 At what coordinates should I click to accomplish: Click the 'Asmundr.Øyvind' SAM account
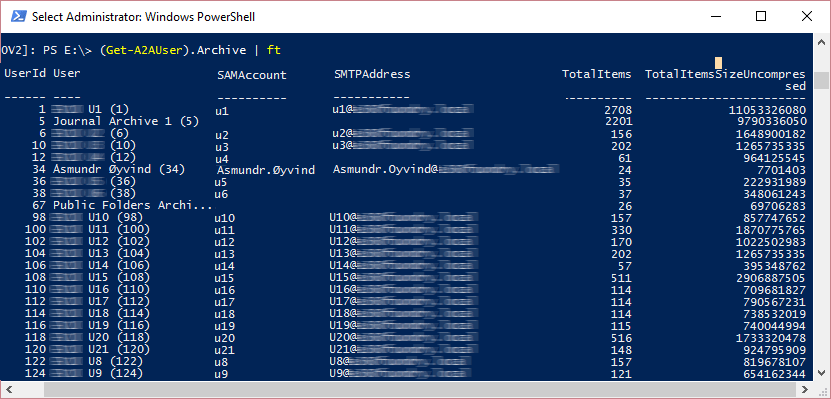pos(266,171)
